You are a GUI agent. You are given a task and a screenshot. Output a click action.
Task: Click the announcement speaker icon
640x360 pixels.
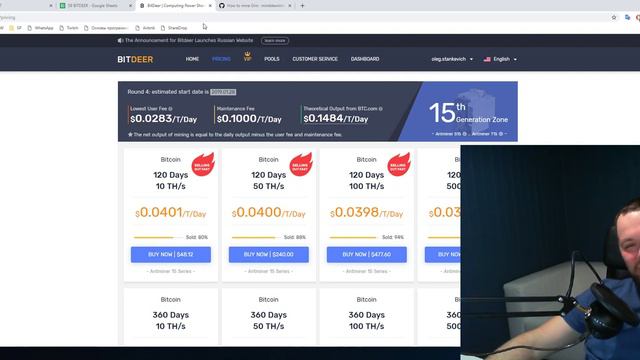(120, 40)
